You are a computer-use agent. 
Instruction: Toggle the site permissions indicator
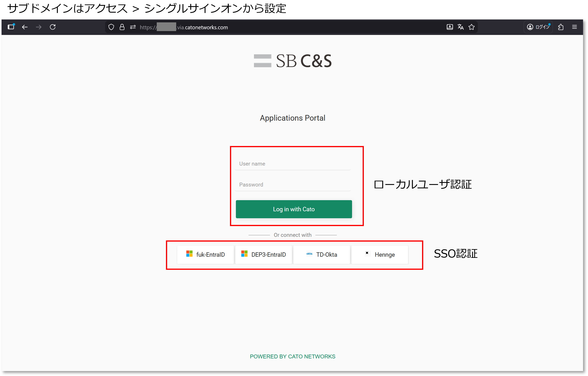(133, 27)
